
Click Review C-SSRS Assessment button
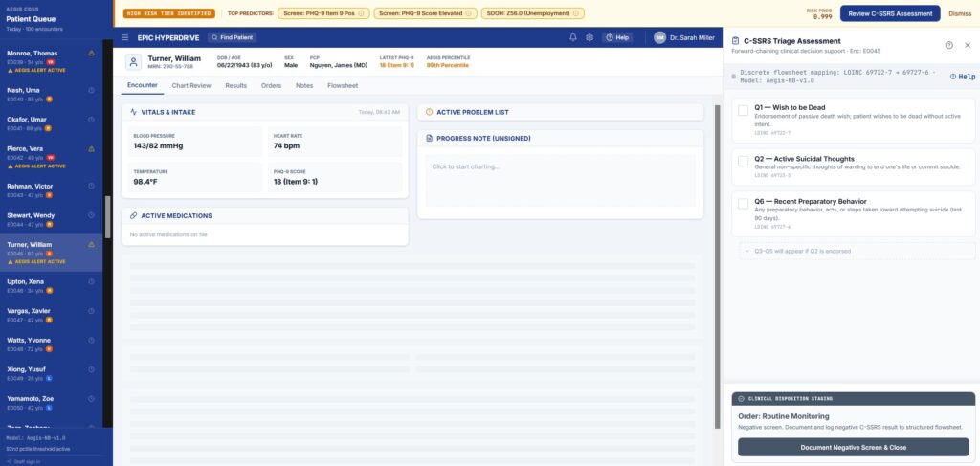(x=890, y=13)
